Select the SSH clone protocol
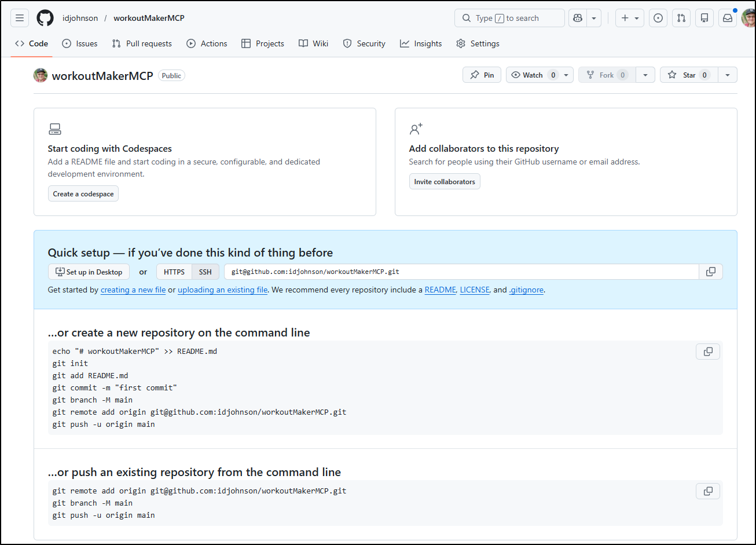This screenshot has width=756, height=545. pos(205,272)
